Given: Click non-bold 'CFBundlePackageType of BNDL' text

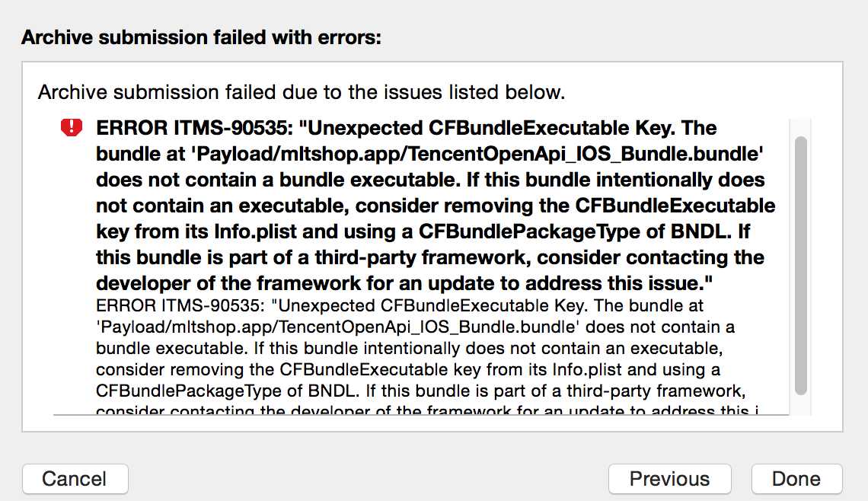Looking at the screenshot, I should click(x=225, y=391).
